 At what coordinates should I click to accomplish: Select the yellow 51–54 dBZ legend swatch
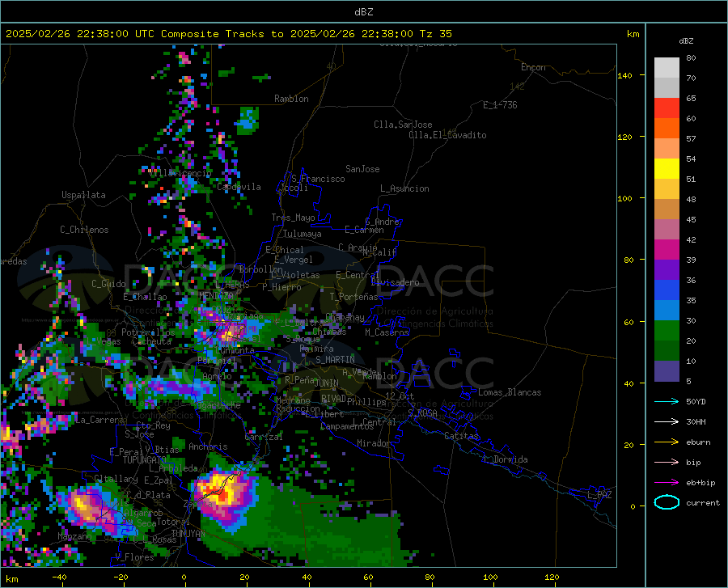(x=667, y=169)
